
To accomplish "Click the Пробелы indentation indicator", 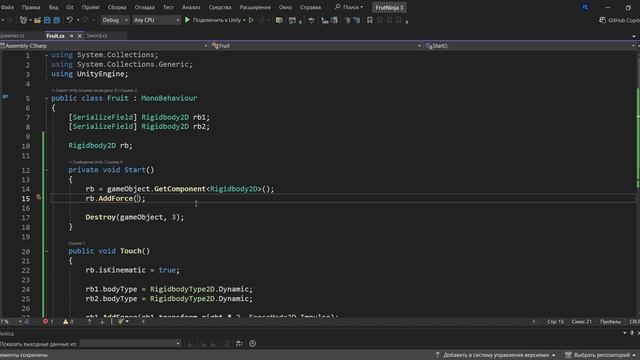I will 610,322.
